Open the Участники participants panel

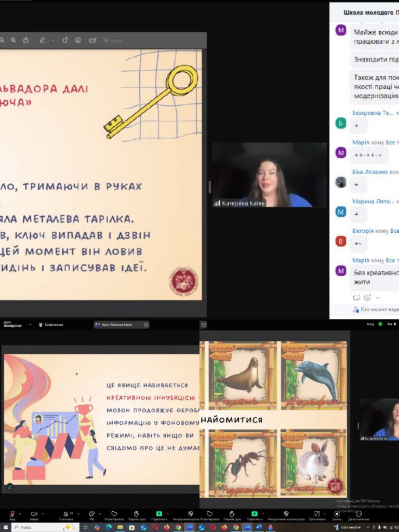[x=66, y=515]
